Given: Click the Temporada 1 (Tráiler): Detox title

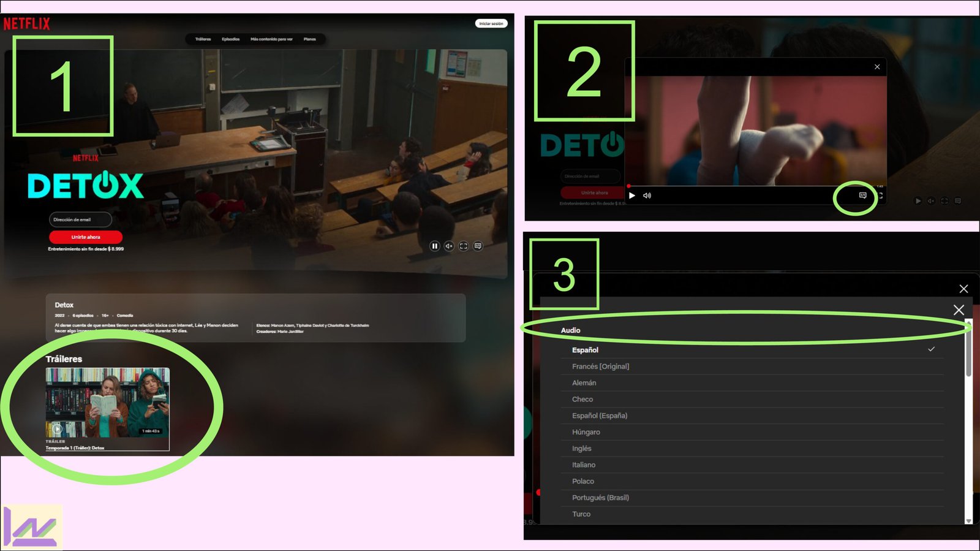Looking at the screenshot, I should (75, 448).
